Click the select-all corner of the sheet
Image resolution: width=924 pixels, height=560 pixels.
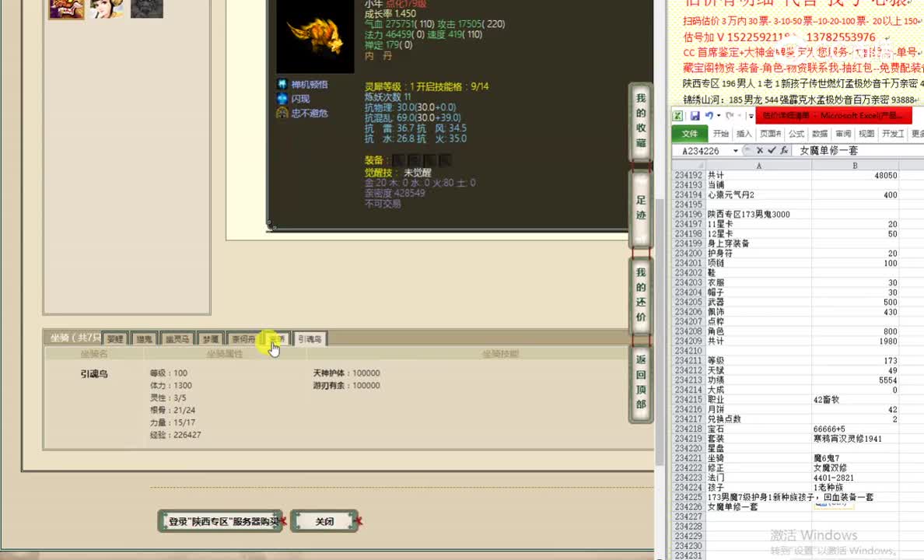(x=688, y=166)
